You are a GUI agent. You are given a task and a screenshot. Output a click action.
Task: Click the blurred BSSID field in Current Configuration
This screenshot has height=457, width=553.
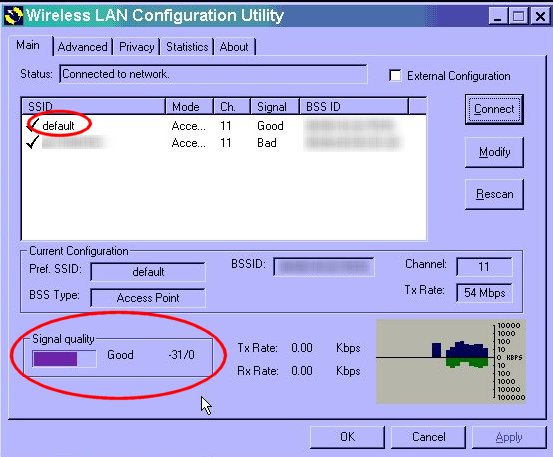click(x=324, y=267)
